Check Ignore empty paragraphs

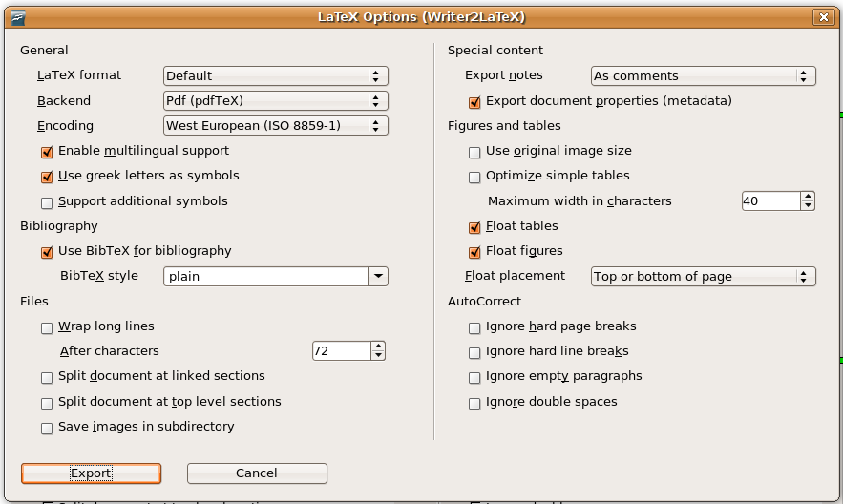tap(474, 377)
